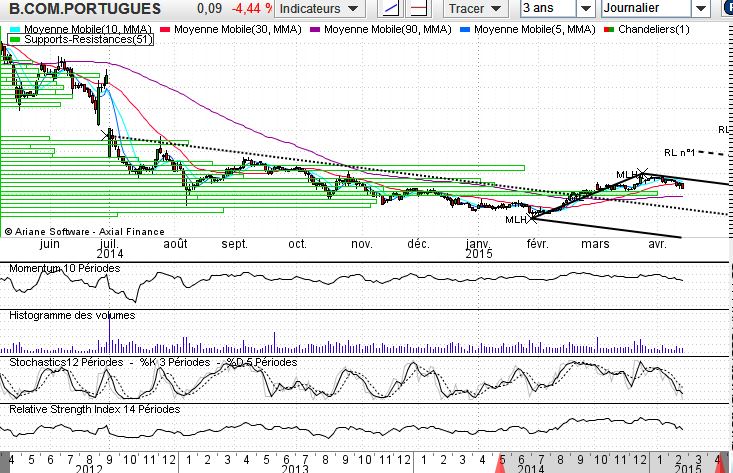Click the Supports-Resistances(51) legend entry
The height and width of the screenshot is (473, 733).
coord(67,40)
